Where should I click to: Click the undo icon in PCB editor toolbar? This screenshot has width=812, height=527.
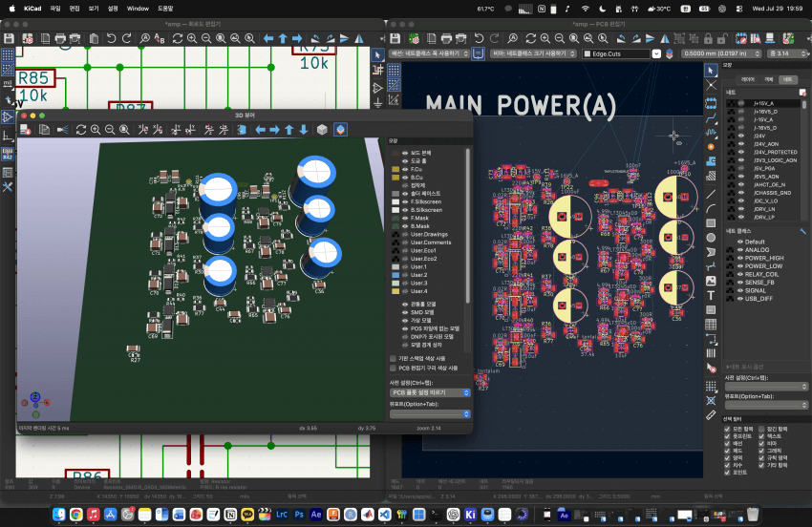479,38
